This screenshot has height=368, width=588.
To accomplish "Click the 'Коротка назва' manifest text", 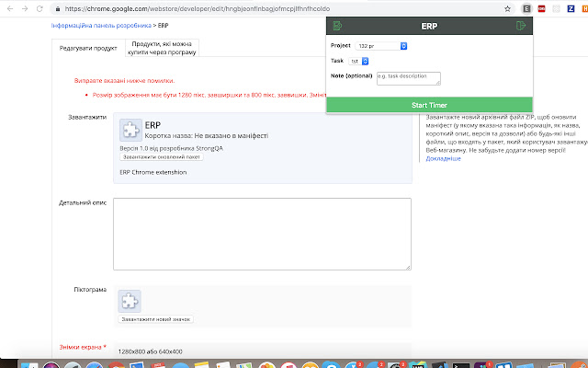I will pos(206,135).
